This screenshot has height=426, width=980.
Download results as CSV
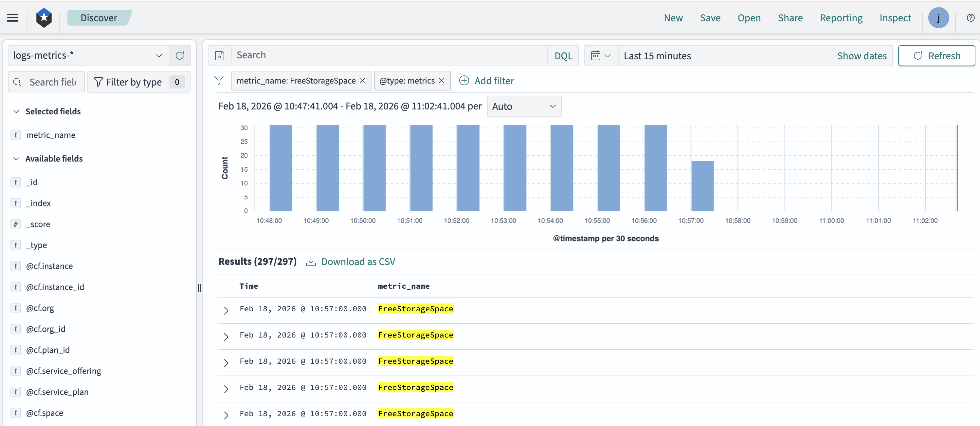pyautogui.click(x=358, y=261)
